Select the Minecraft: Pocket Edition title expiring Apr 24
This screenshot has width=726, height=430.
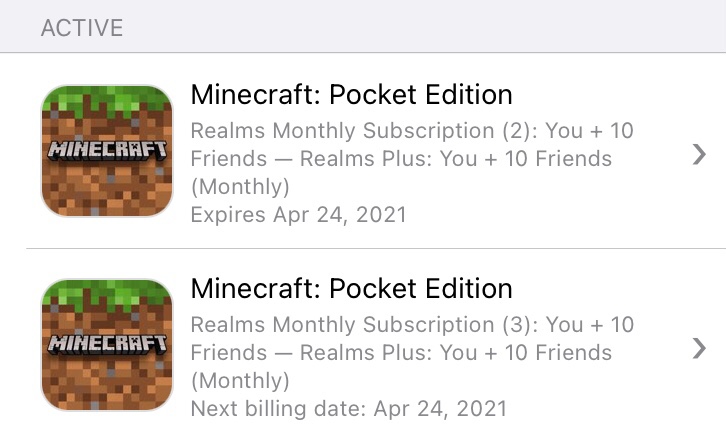351,94
